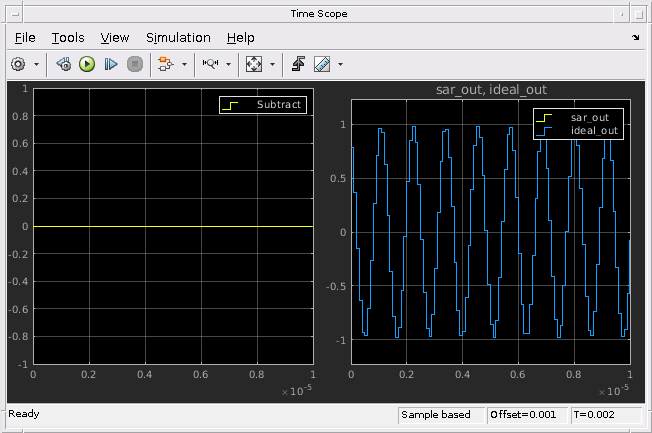
Task: Click the Time Scope title bar
Action: coord(319,14)
